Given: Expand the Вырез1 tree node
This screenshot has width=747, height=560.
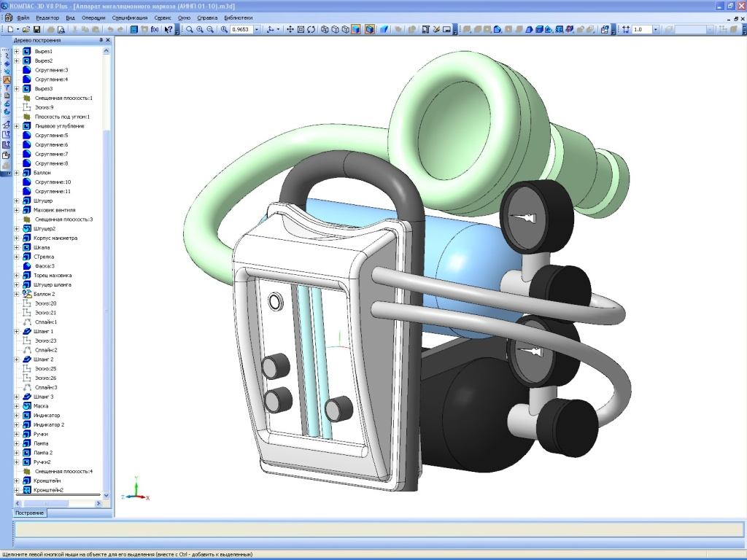Looking at the screenshot, I should 16,52.
